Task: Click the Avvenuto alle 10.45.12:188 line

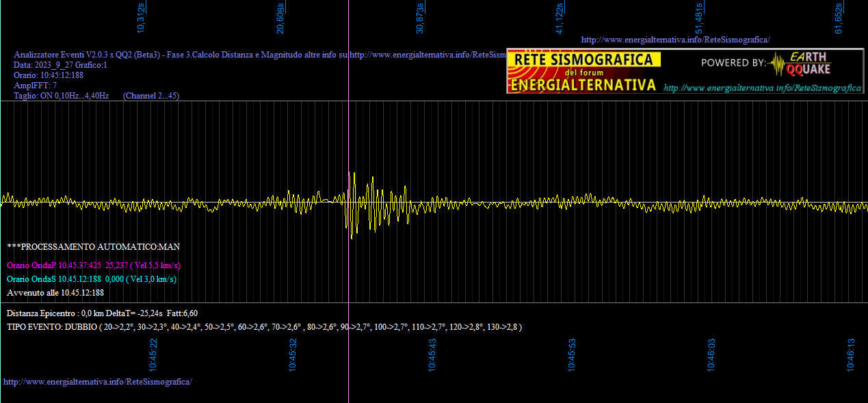Action: 55,292
